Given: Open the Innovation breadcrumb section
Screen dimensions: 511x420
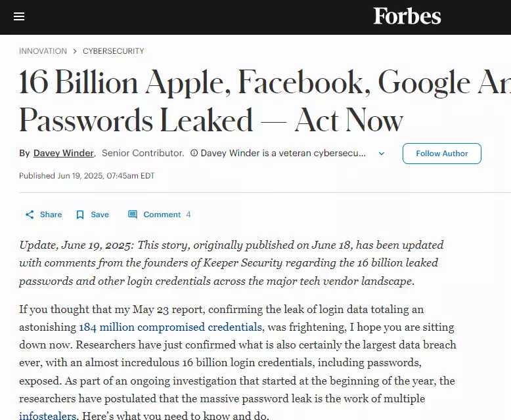Looking at the screenshot, I should pos(43,51).
